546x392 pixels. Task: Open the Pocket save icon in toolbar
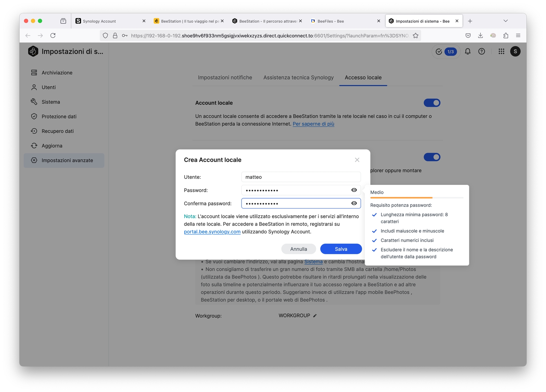tap(468, 35)
